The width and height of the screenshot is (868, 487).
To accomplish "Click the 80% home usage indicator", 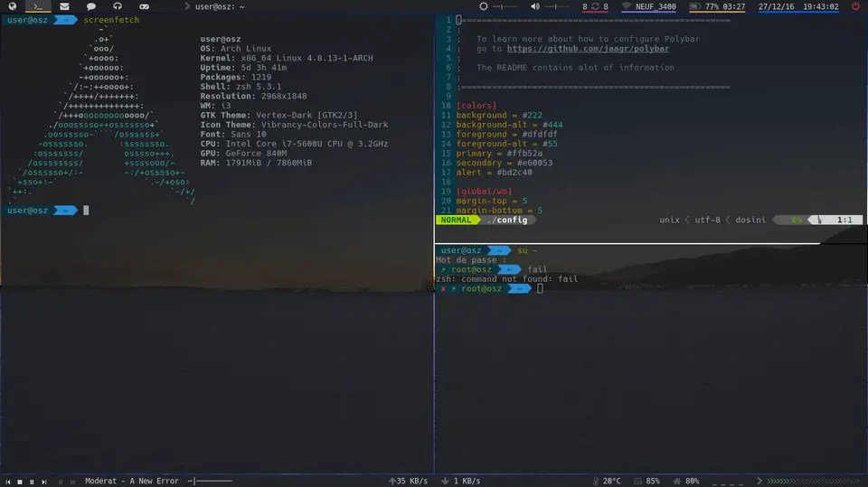I will point(686,481).
